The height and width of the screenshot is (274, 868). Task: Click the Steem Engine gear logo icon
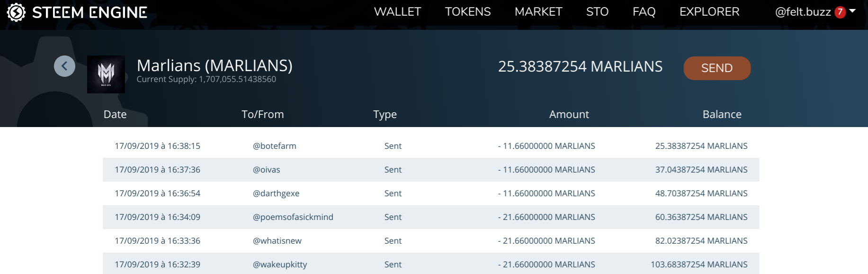(x=16, y=12)
